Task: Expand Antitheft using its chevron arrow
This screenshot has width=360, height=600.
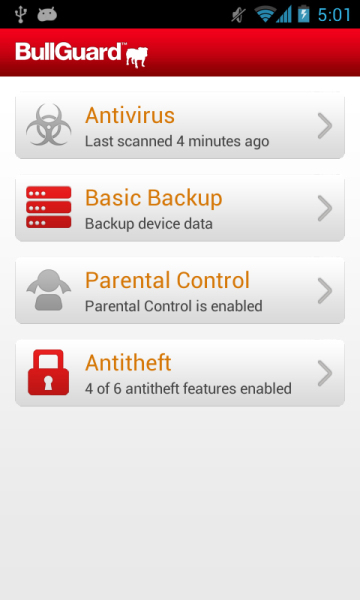Action: click(x=325, y=373)
